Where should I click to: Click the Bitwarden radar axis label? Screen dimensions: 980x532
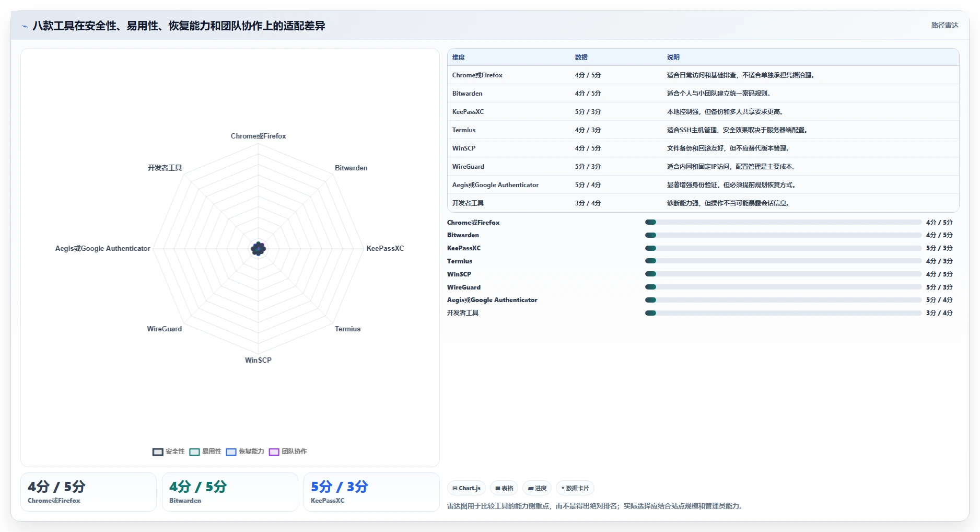351,168
